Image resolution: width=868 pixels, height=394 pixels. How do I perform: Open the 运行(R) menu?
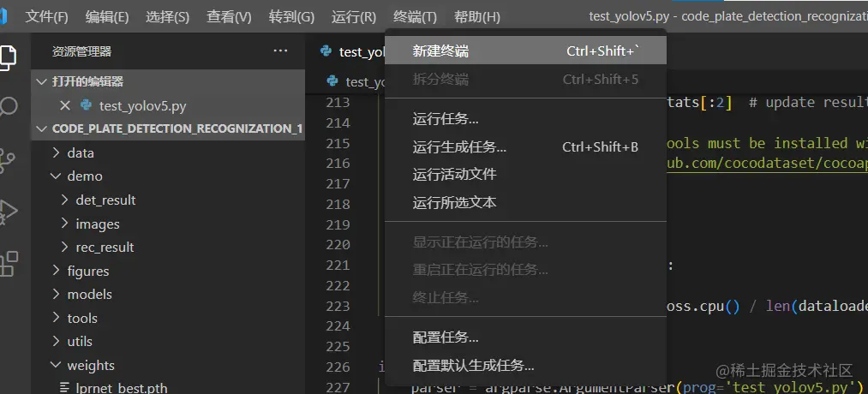pyautogui.click(x=354, y=17)
